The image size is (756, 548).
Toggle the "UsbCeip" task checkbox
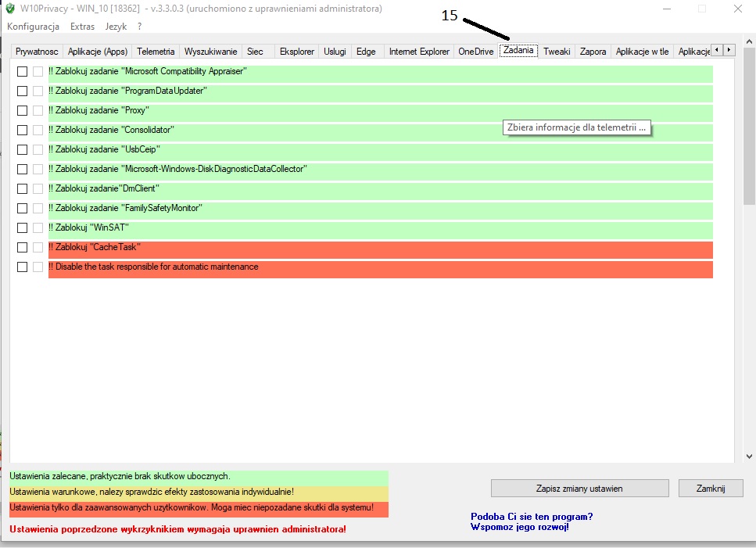(x=22, y=150)
